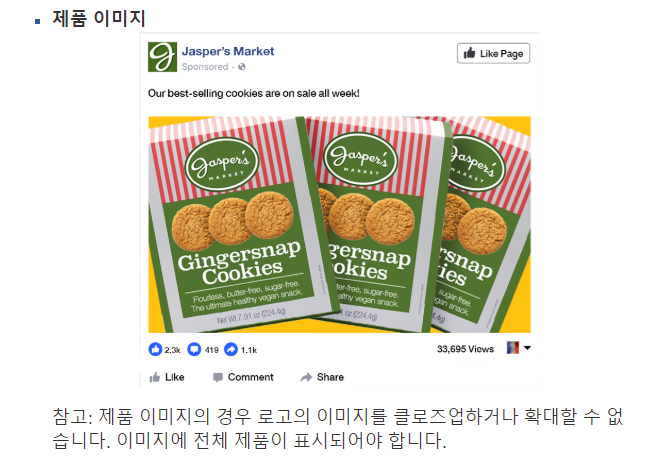Screen dimensions: 658x461
Task: Click the 33,695 Views counter
Action: (465, 349)
